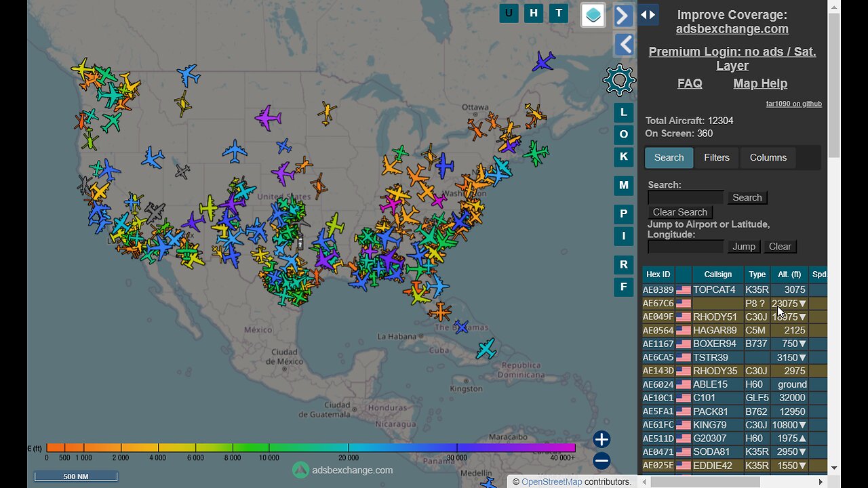
Task: Click the Search button
Action: tap(747, 197)
